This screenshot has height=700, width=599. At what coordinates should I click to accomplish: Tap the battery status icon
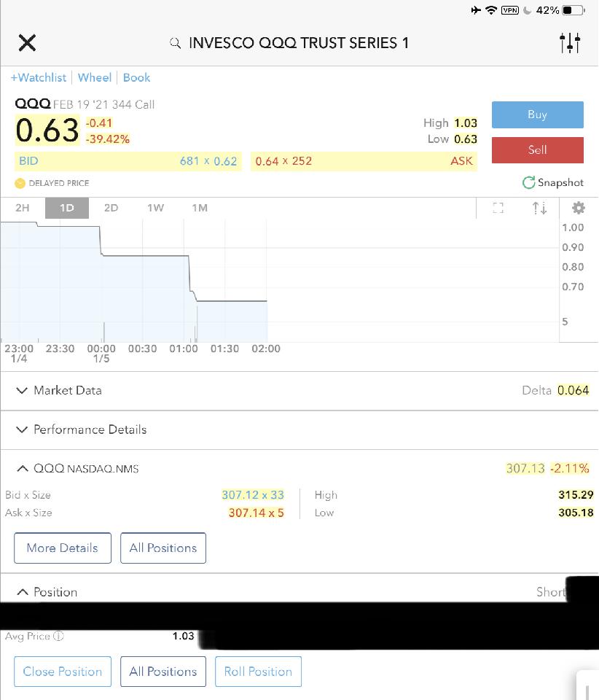[x=573, y=9]
